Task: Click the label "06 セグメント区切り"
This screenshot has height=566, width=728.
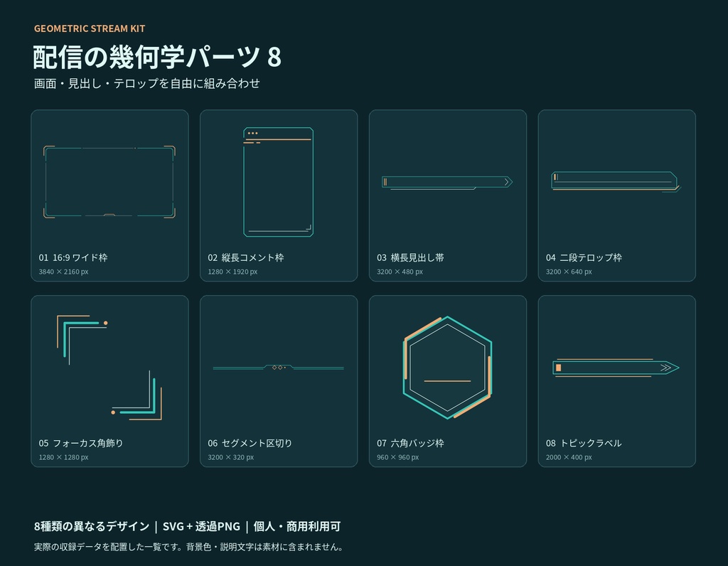Action: [x=250, y=444]
